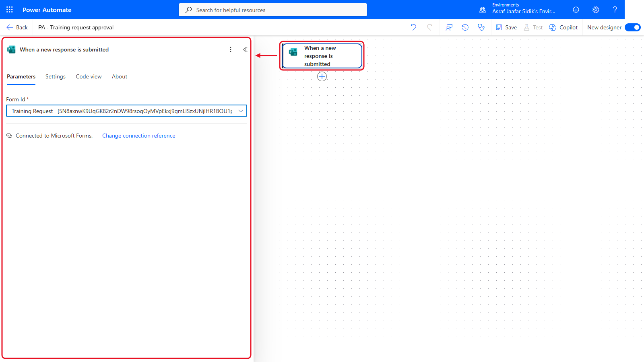Open the feedback smiley icon
The width and height of the screenshot is (644, 362).
tap(576, 10)
